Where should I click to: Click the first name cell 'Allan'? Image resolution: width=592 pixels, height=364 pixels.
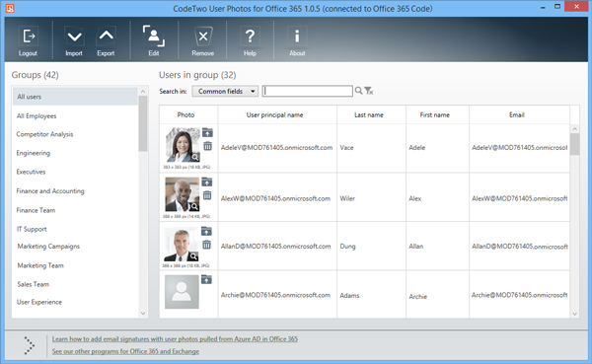click(x=437, y=247)
